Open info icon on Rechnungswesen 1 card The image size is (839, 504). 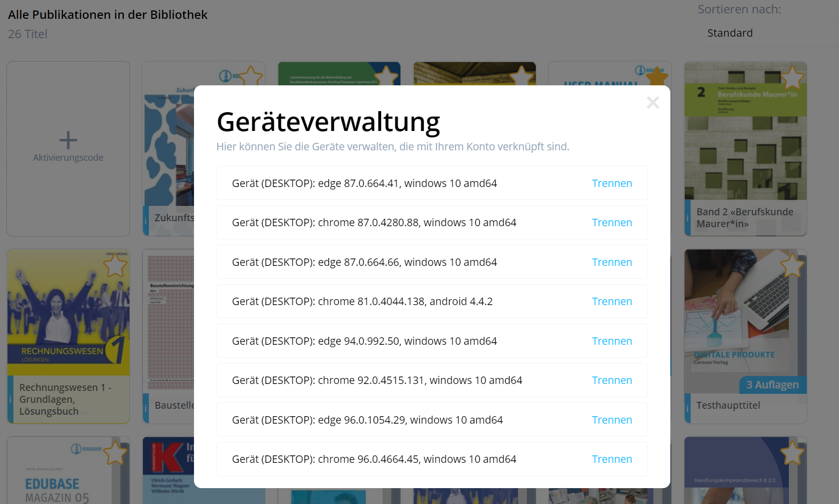(10, 399)
